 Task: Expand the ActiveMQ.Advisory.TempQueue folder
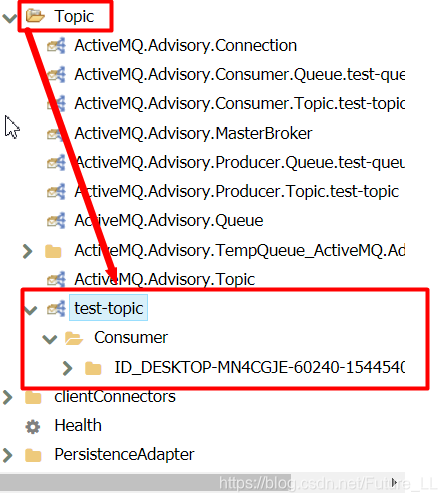28,251
